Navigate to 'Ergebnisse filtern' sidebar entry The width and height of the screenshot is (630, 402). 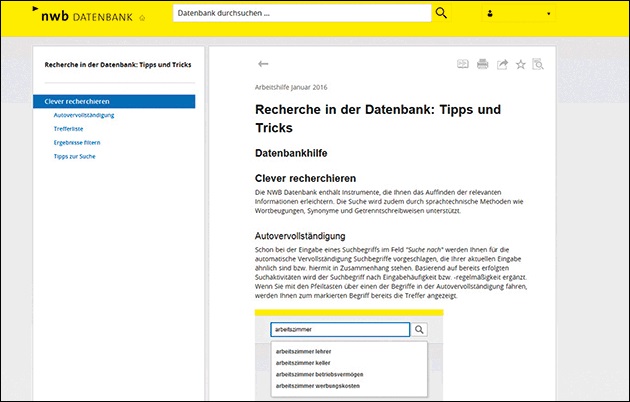click(x=79, y=143)
